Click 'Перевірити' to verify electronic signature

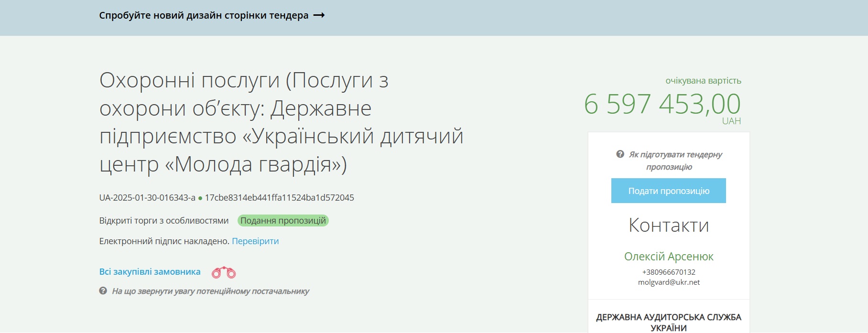pos(255,241)
